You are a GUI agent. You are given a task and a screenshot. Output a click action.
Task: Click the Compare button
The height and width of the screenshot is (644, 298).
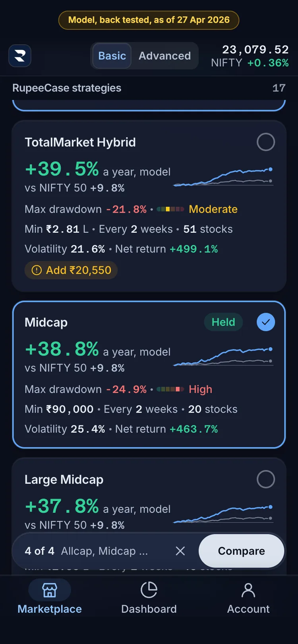coord(242,551)
